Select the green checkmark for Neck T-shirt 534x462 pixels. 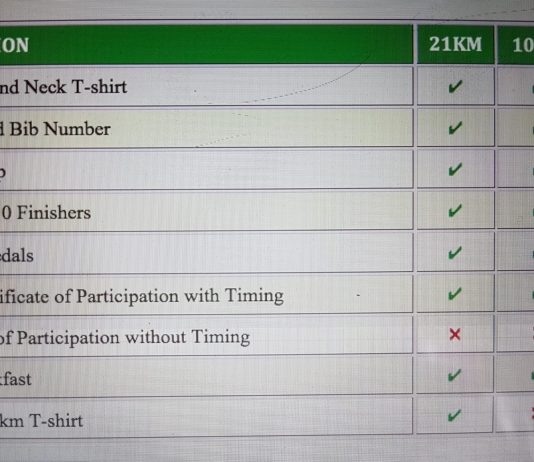455,86
